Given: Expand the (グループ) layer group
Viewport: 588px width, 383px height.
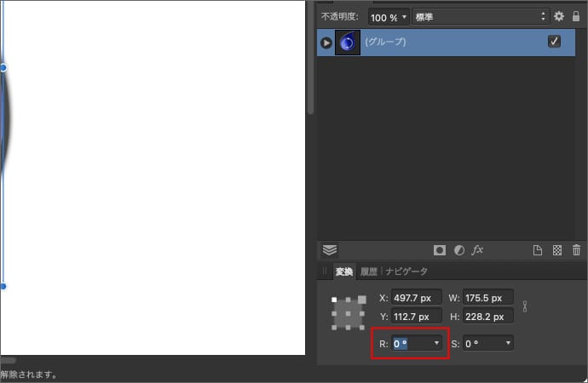Looking at the screenshot, I should pyautogui.click(x=326, y=43).
